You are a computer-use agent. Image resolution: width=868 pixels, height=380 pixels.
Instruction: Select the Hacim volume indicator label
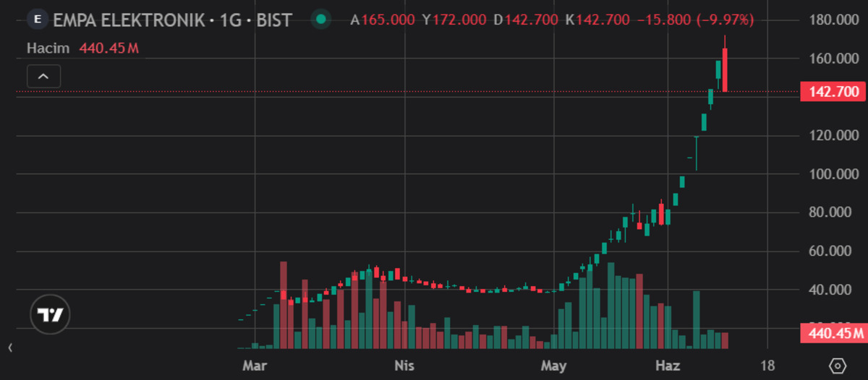[x=48, y=48]
